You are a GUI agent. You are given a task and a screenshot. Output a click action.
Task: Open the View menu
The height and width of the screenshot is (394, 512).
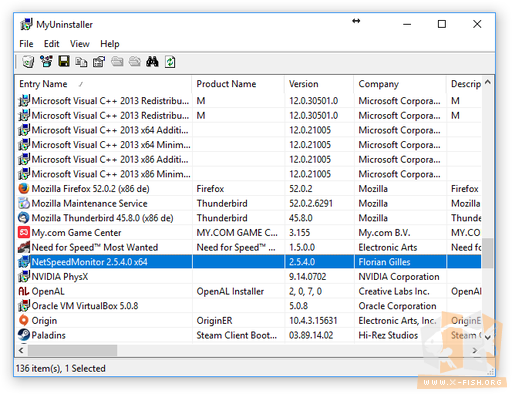[x=80, y=44]
